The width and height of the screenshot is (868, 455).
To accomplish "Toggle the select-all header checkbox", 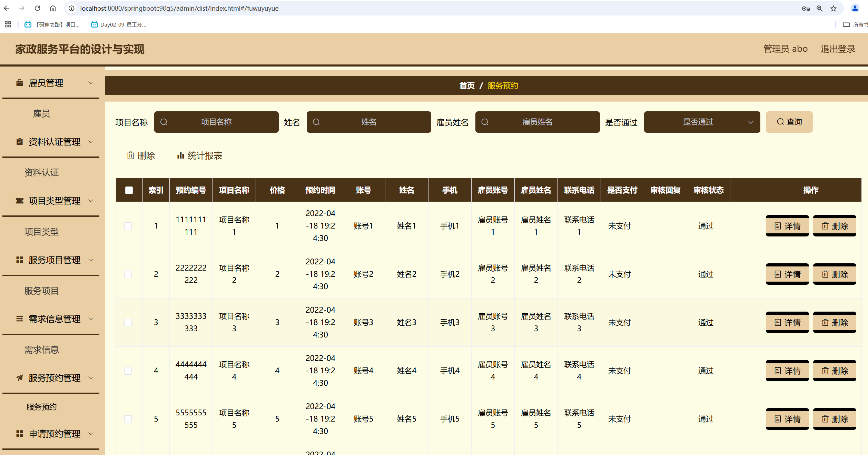I will click(129, 190).
